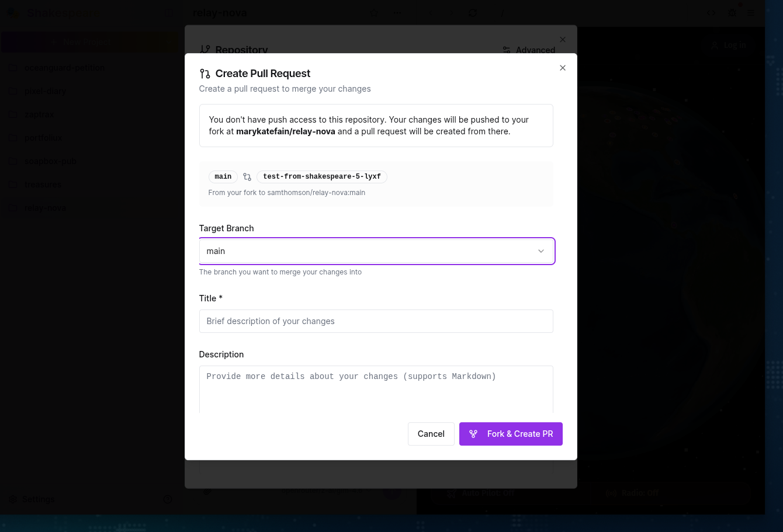Click the branch compare arrows icon
This screenshot has width=783, height=532.
tap(247, 177)
